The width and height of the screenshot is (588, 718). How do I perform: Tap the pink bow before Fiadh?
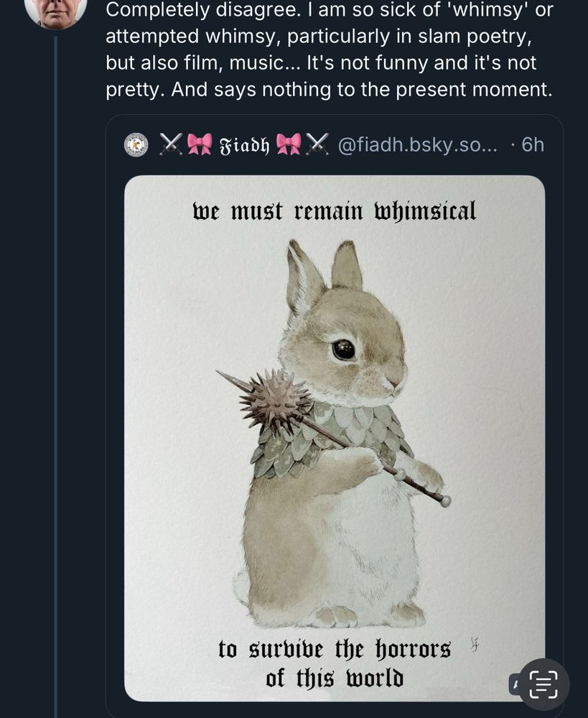[200, 144]
